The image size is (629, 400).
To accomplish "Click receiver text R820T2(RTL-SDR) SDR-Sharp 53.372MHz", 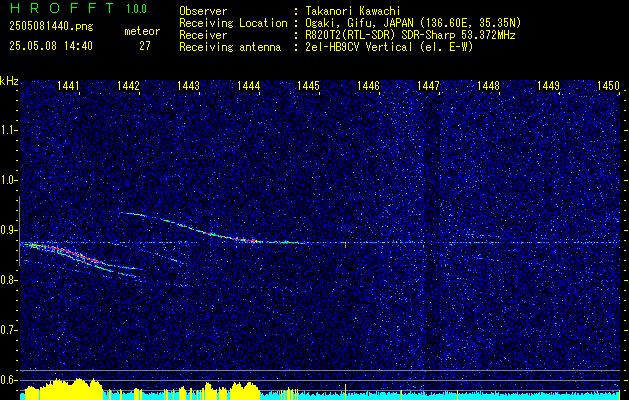I will pos(410,35).
